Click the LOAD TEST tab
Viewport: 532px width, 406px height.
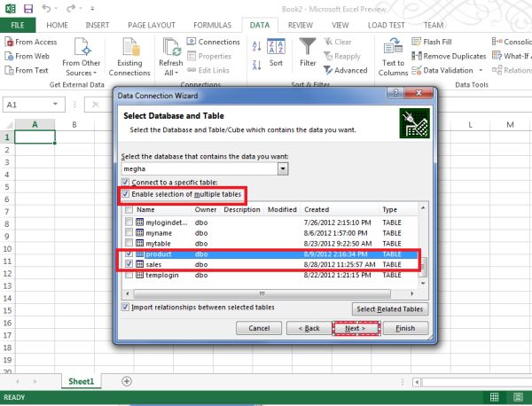click(386, 25)
